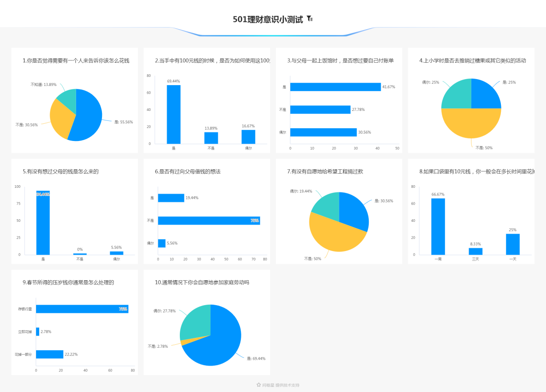Click the blue 是 55.56% slice in question 1 pie
The width and height of the screenshot is (546, 392).
[x=88, y=116]
